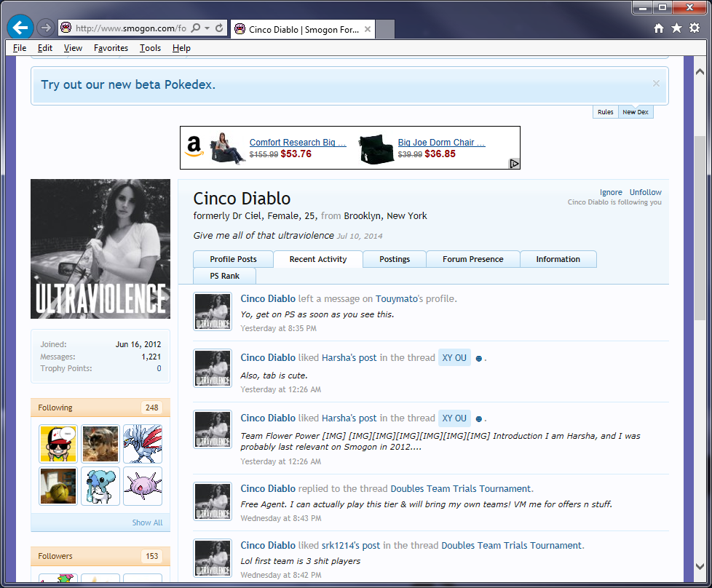This screenshot has height=588, width=712.
Task: Open the Tools menu
Action: click(150, 48)
